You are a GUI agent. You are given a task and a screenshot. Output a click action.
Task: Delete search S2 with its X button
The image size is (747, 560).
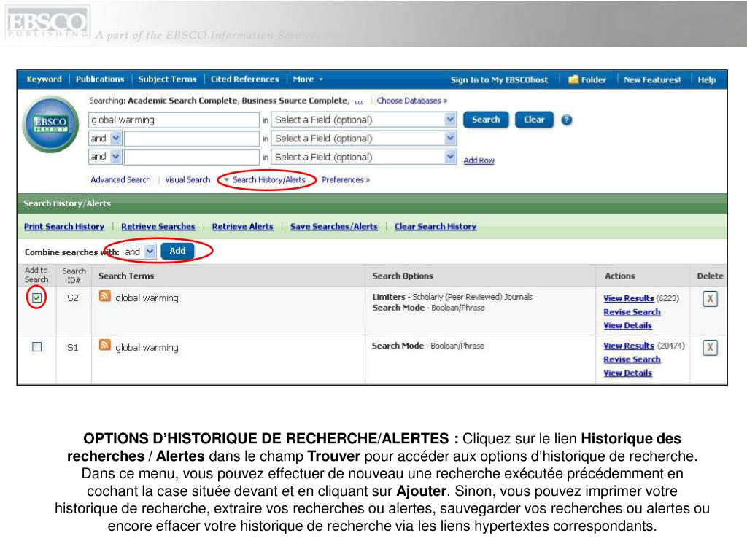pos(710,299)
